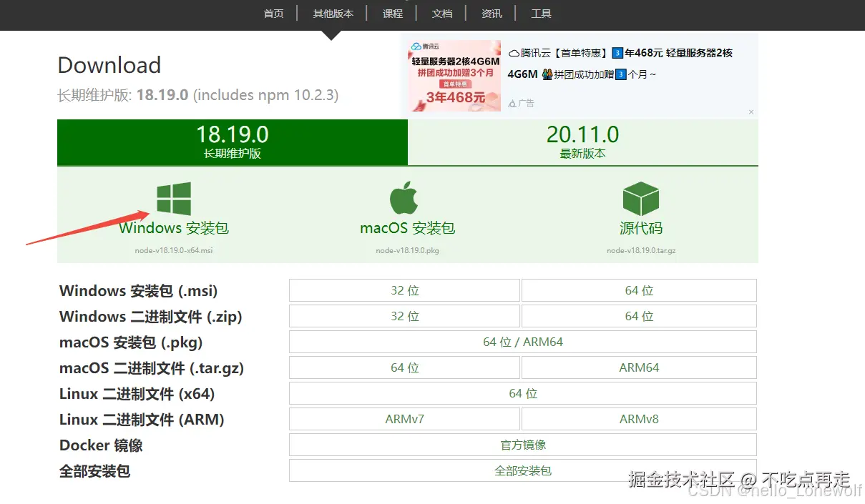865x504 pixels.
Task: Download Windows .msi 32 位 installer
Action: [x=404, y=290]
